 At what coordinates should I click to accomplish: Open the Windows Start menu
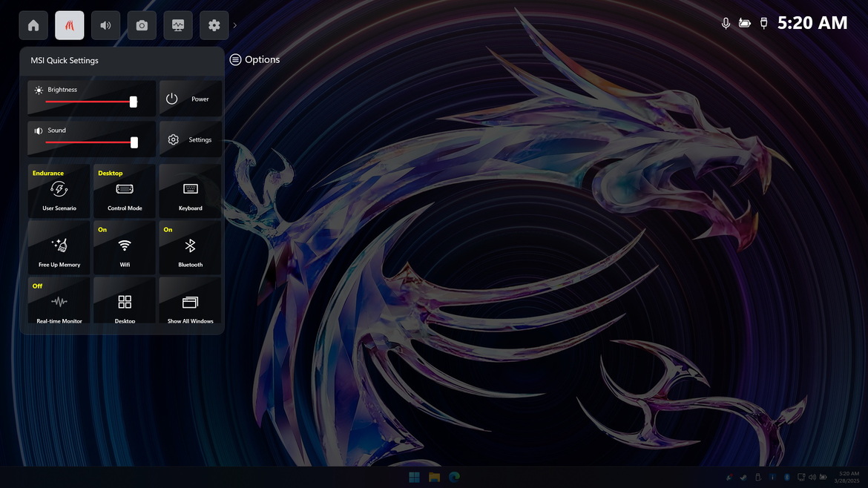(414, 477)
